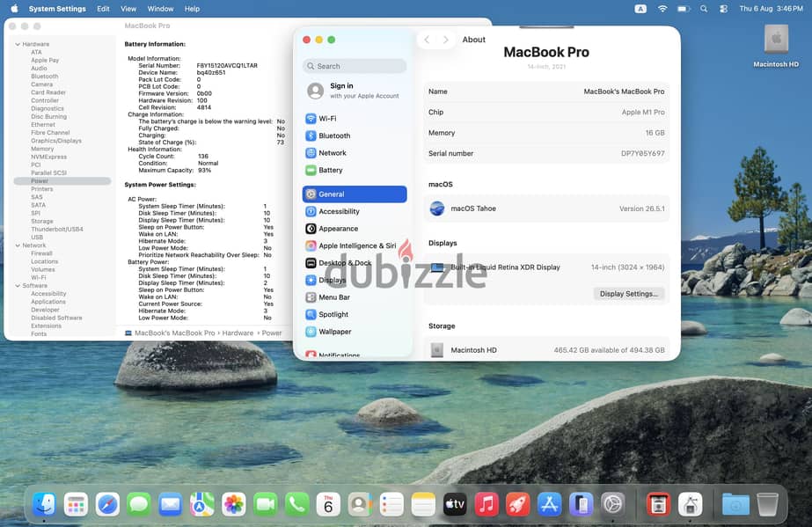The height and width of the screenshot is (527, 812).
Task: Open Accessibility in the System Settings sidebar
Action: pos(355,211)
